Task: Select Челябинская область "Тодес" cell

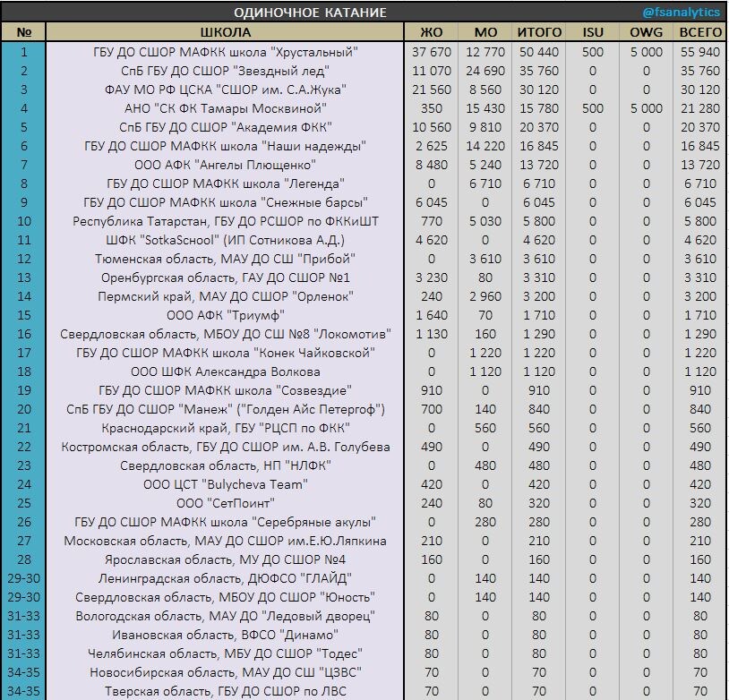Action: [x=225, y=654]
